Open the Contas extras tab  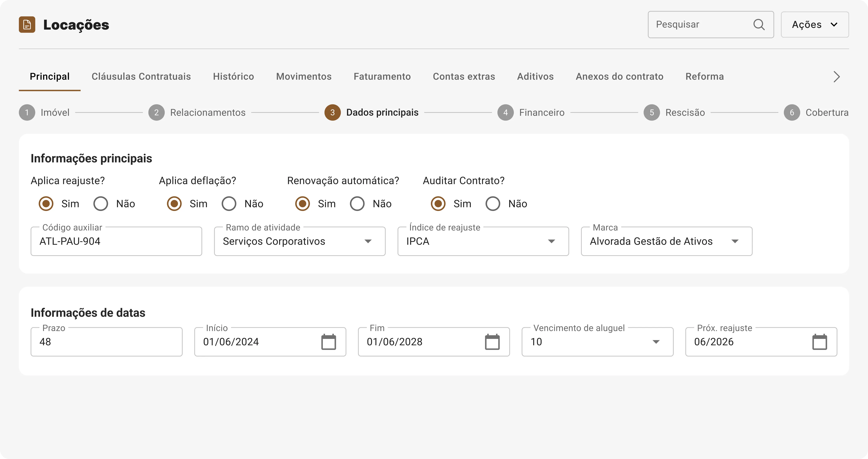click(x=464, y=76)
